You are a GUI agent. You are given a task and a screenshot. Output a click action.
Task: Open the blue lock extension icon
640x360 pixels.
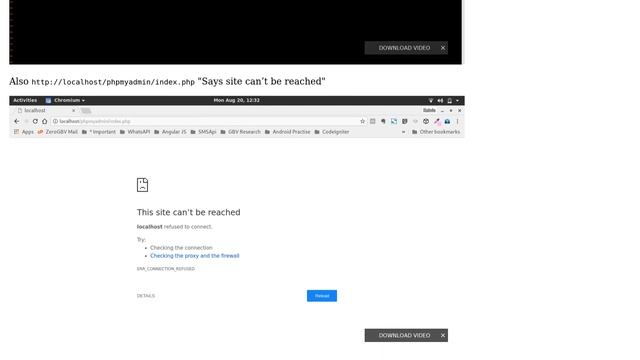pyautogui.click(x=447, y=121)
